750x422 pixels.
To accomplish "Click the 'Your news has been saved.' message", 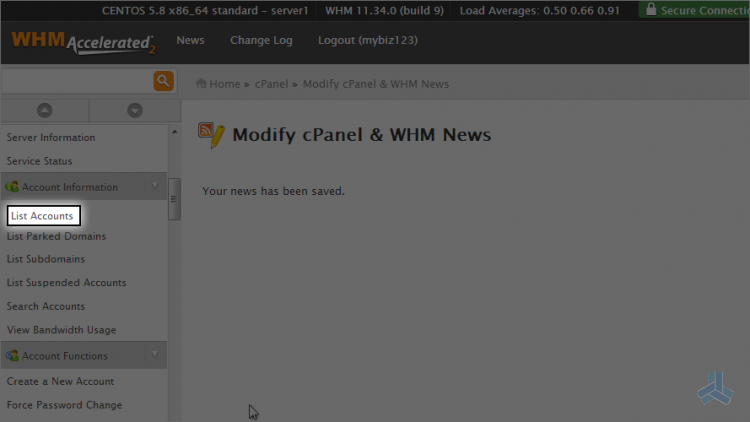I will pos(273,191).
